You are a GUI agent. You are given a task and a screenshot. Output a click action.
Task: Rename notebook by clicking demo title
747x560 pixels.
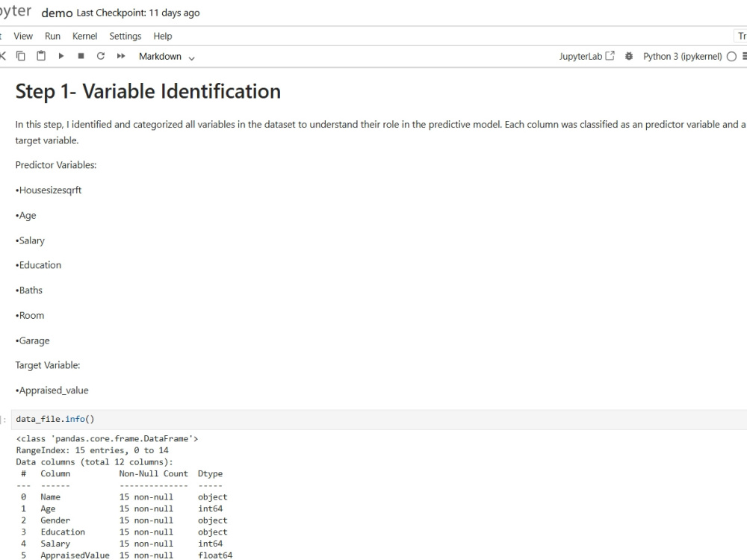pos(57,13)
